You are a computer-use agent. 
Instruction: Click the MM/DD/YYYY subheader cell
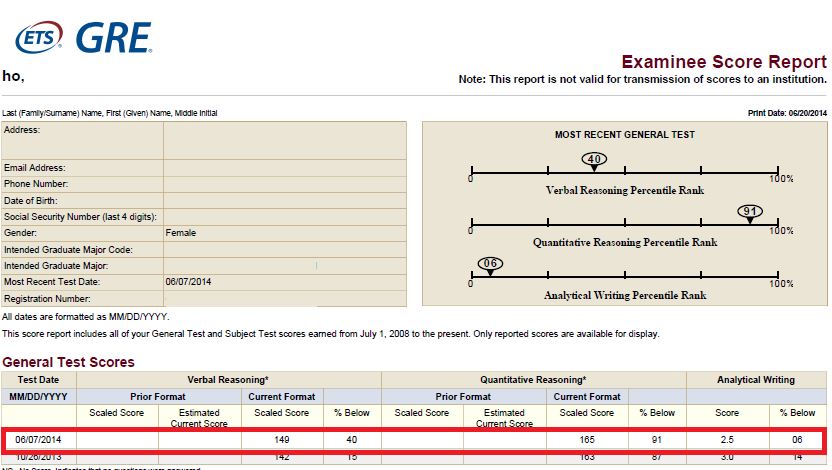(x=38, y=397)
